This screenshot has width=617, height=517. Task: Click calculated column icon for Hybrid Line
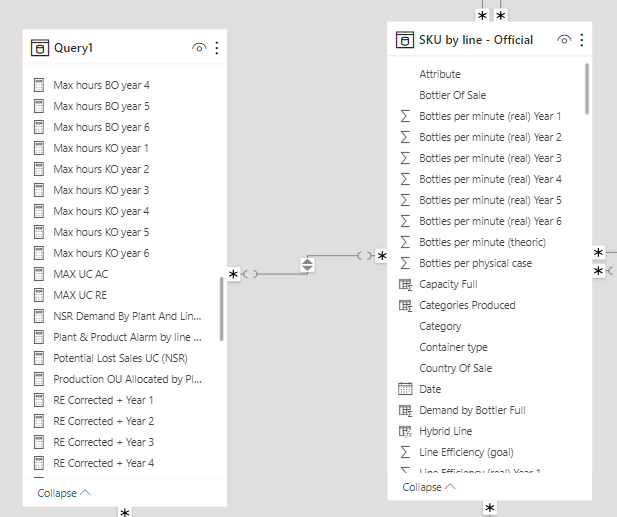(405, 431)
